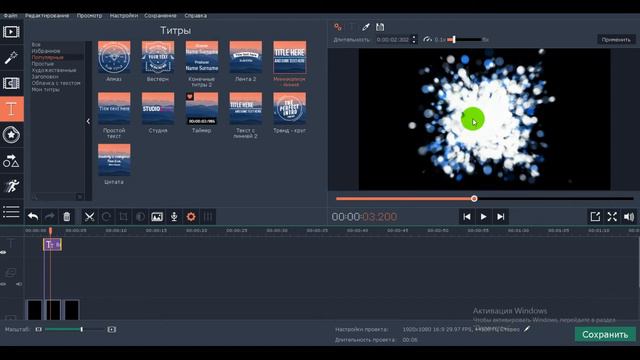Click the duration stepper arrows
This screenshot has width=640, height=360.
coord(414,40)
